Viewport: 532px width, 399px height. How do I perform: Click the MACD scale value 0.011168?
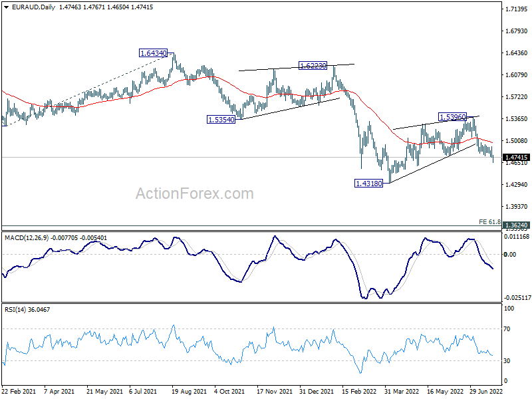point(517,237)
